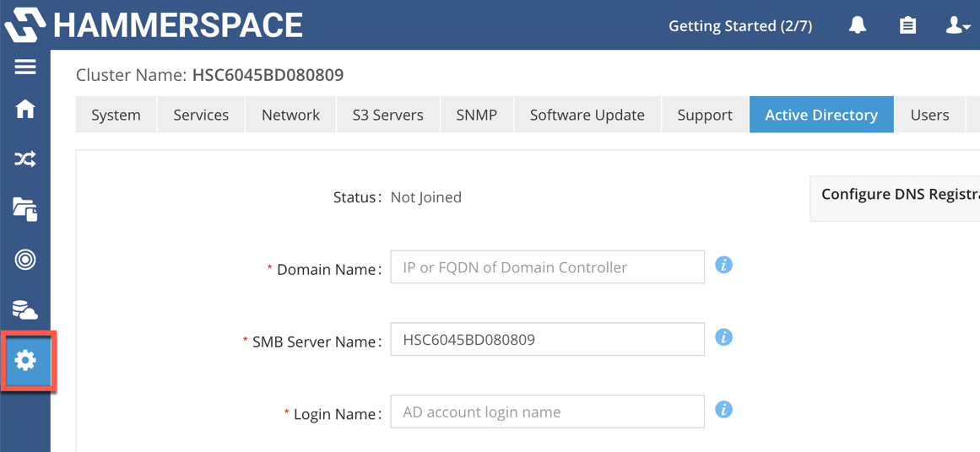Open the storage cloud sidebar icon

coord(25,309)
